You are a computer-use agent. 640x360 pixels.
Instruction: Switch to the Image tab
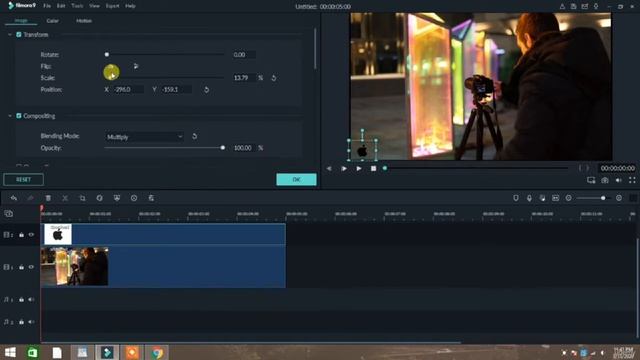click(21, 21)
